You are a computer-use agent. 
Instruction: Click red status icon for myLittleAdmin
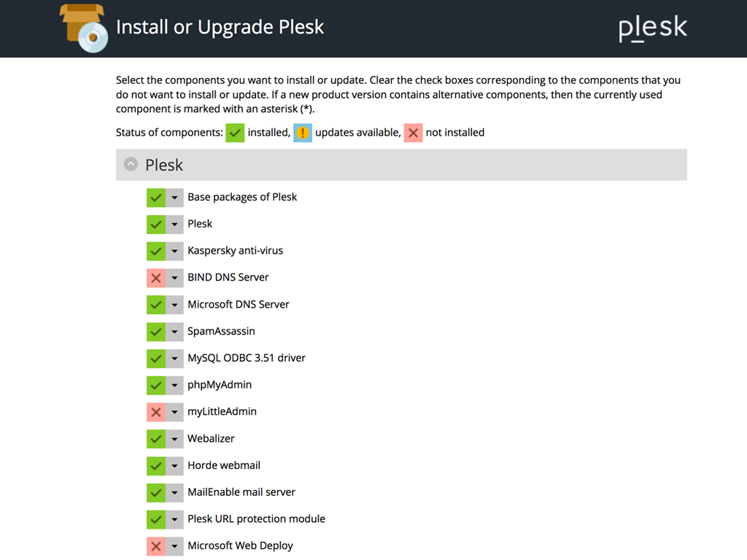156,412
